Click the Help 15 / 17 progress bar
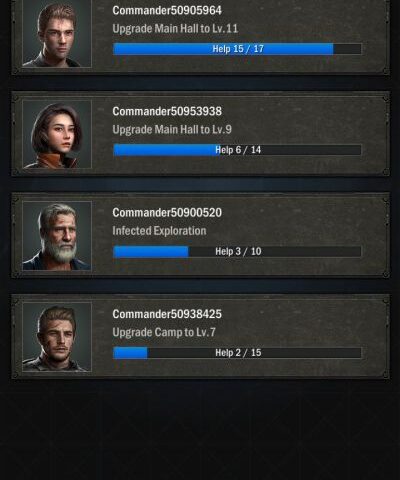 [x=237, y=49]
